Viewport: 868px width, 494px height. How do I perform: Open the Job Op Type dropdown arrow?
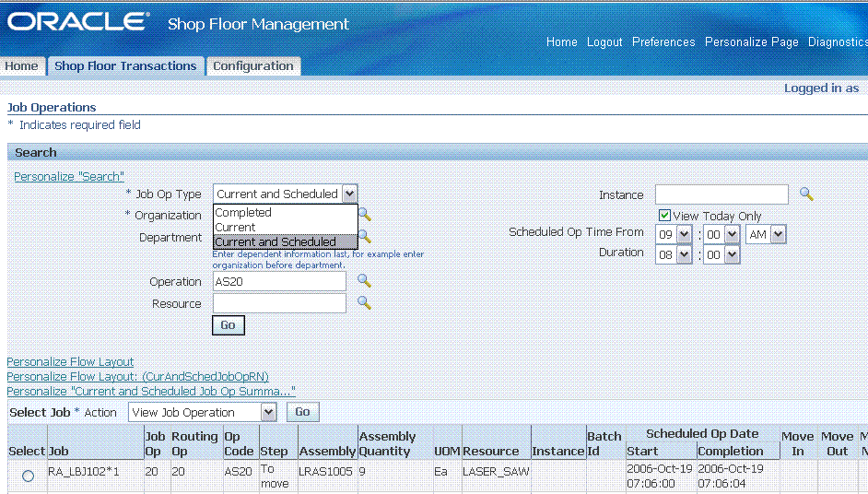349,194
